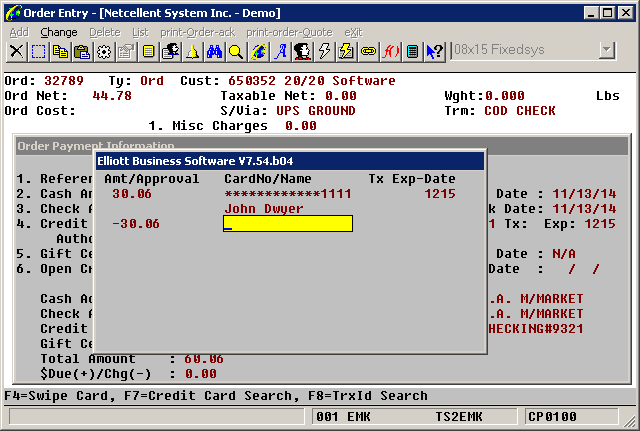Click the Total Amount value 60.06
Screen dimensions: 640x431
click(x=204, y=359)
